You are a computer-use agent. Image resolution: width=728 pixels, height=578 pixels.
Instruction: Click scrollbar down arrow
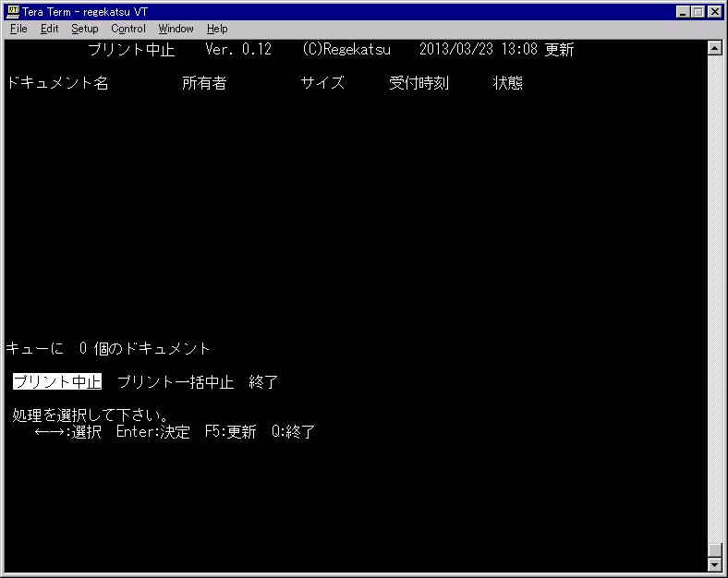714,564
